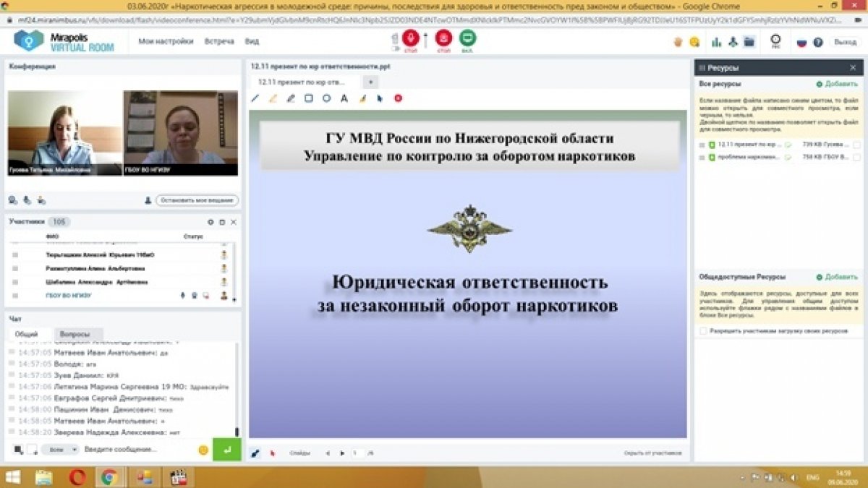Choose the rectangle drawing tool

point(309,99)
